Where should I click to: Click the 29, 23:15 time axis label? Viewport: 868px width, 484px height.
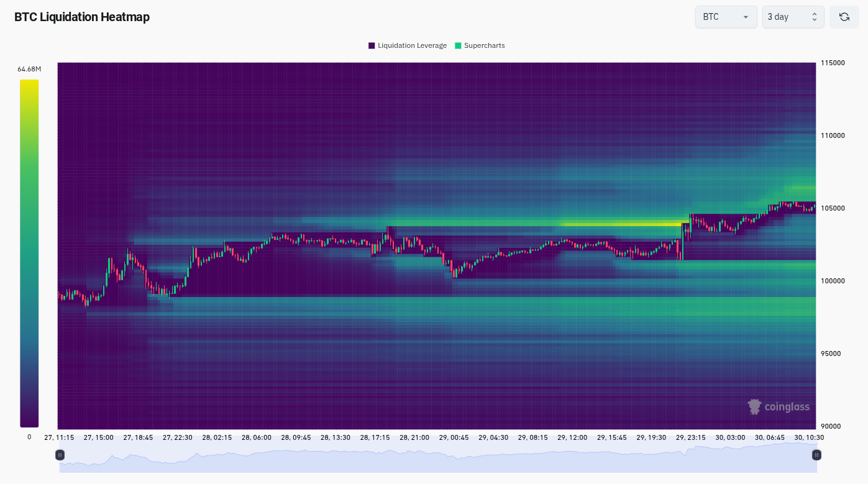[690, 437]
